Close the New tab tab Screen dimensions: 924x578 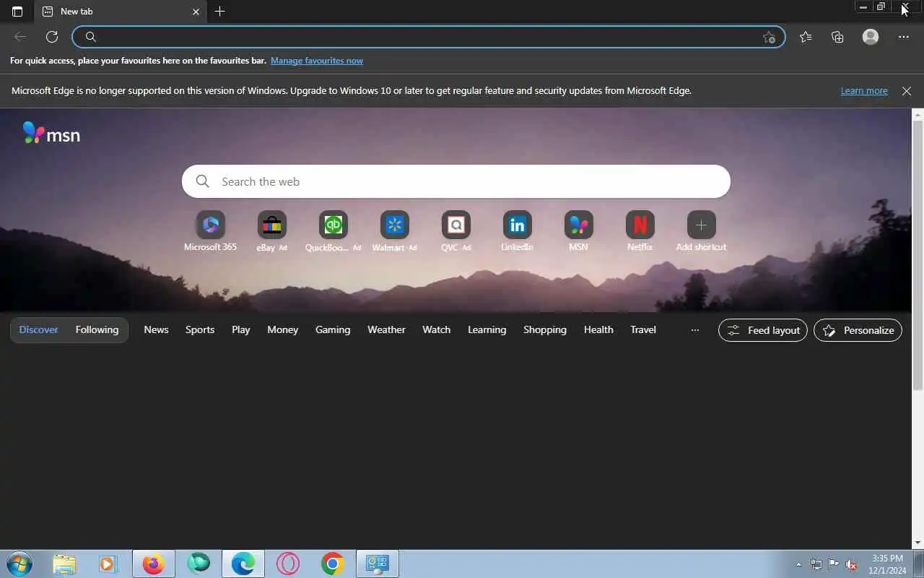(196, 12)
